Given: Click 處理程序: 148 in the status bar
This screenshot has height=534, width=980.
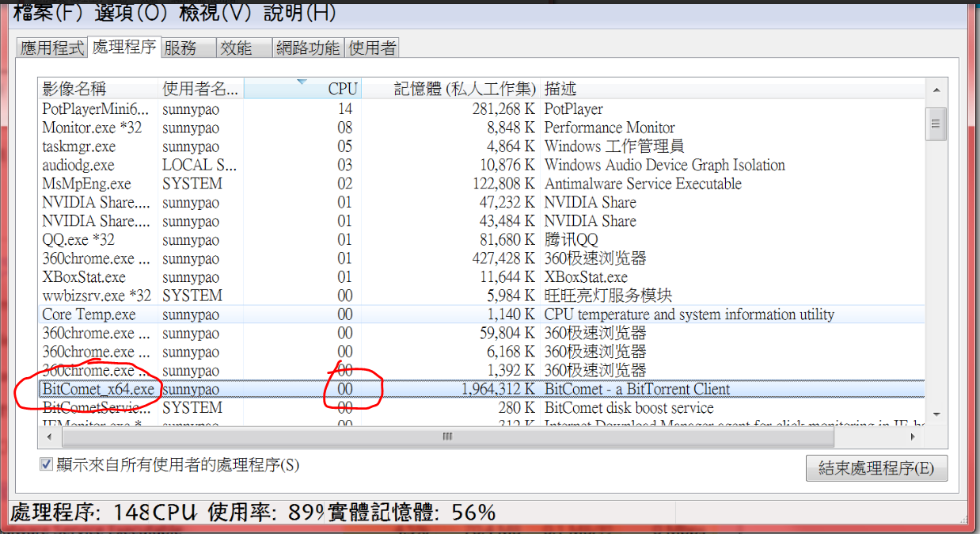Looking at the screenshot, I should pyautogui.click(x=79, y=513).
